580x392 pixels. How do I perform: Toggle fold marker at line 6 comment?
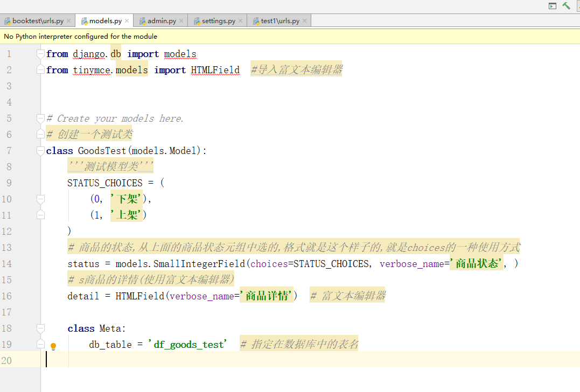point(41,135)
